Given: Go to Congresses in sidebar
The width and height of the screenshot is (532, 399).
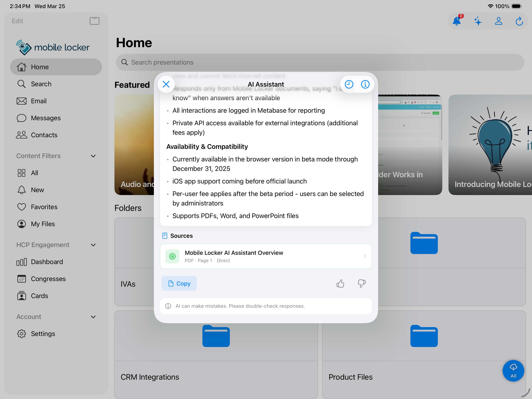Looking at the screenshot, I should coord(48,279).
